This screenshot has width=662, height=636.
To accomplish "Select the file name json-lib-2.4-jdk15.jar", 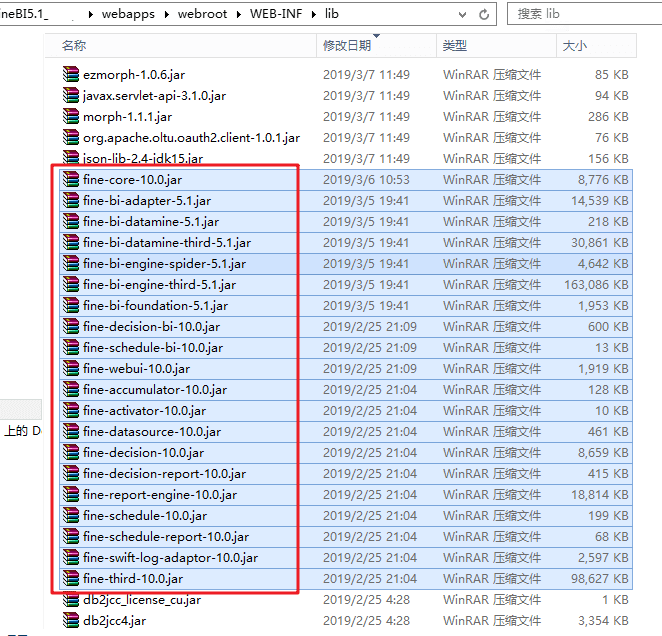I will tap(143, 159).
